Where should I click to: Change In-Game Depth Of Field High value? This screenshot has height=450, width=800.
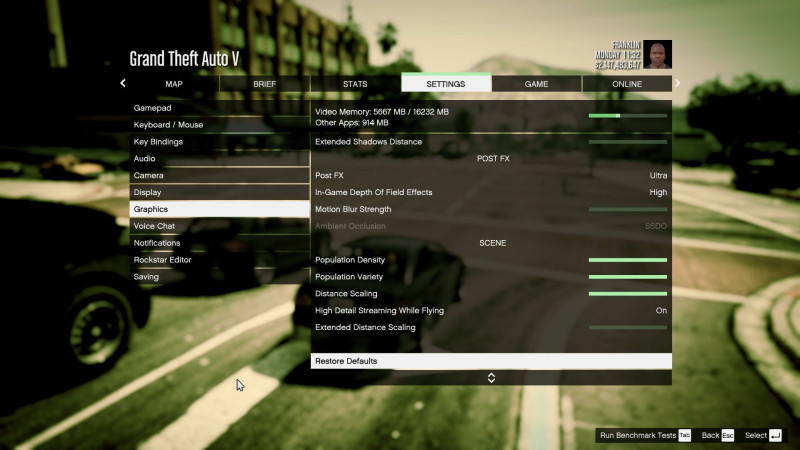[658, 192]
